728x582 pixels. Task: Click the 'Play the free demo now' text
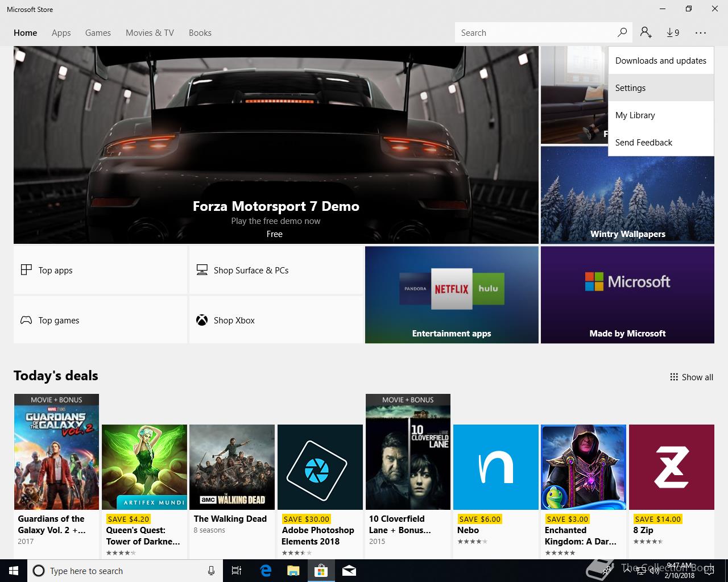click(276, 221)
